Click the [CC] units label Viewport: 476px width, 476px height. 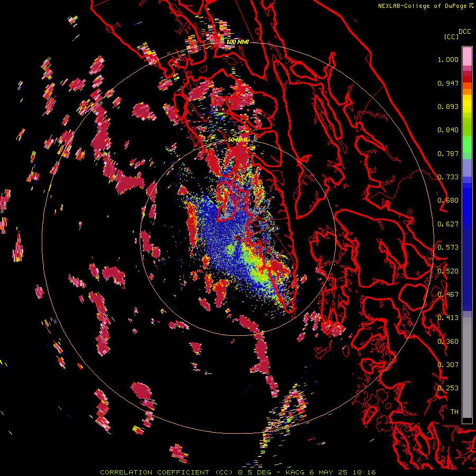pos(451,36)
